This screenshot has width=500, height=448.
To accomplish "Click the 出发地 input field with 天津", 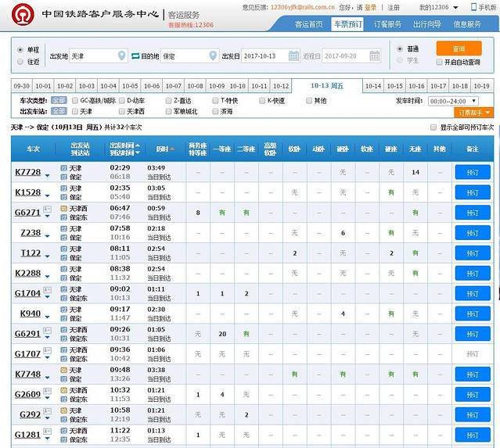I will coord(92,56).
